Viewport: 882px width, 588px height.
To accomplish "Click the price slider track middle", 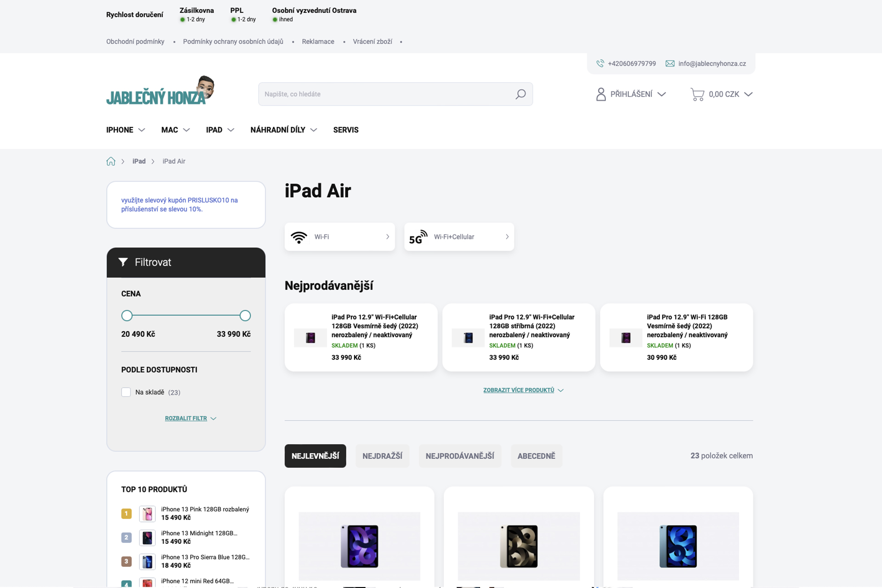I will tap(186, 316).
